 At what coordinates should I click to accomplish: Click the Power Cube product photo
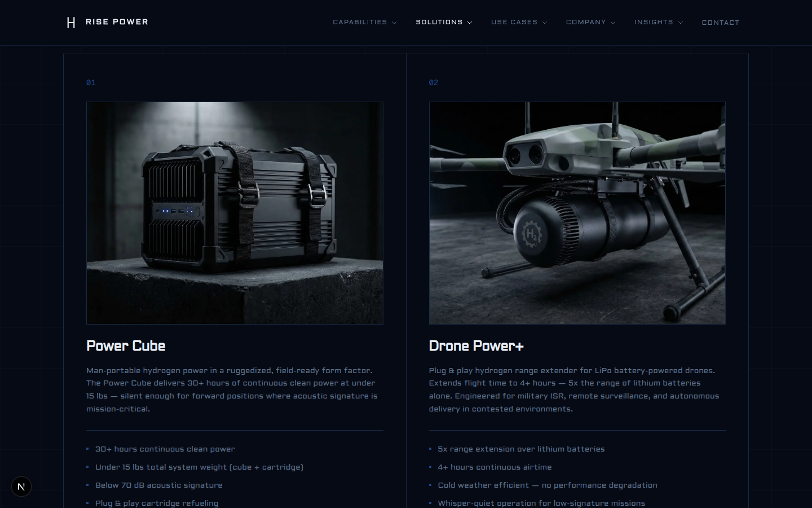click(x=235, y=213)
